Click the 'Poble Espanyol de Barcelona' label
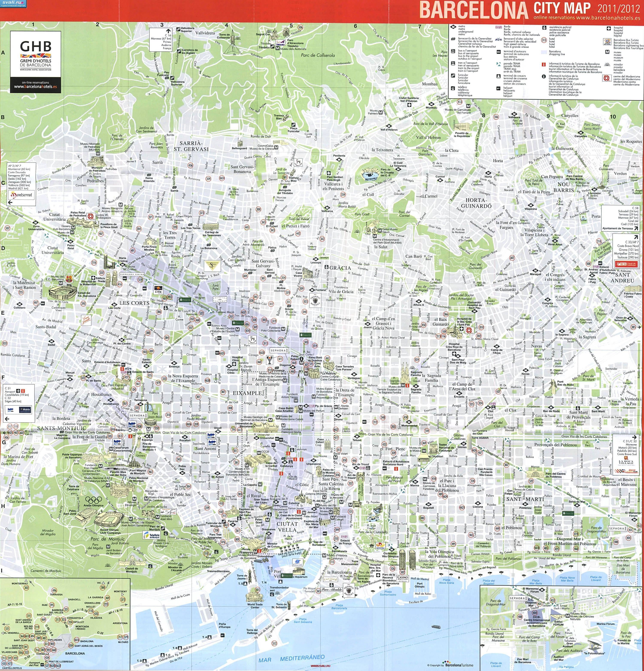 72,456
